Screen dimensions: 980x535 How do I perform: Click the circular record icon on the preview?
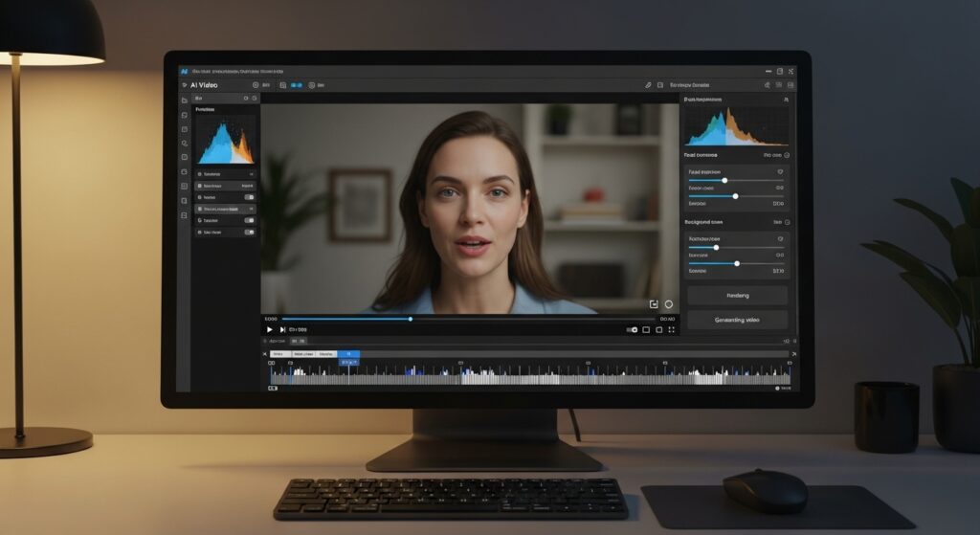[x=669, y=304]
